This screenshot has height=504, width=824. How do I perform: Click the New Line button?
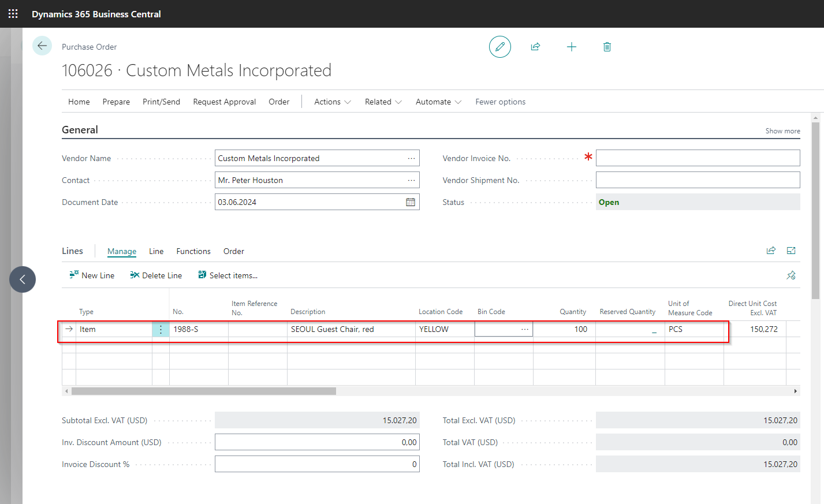92,275
